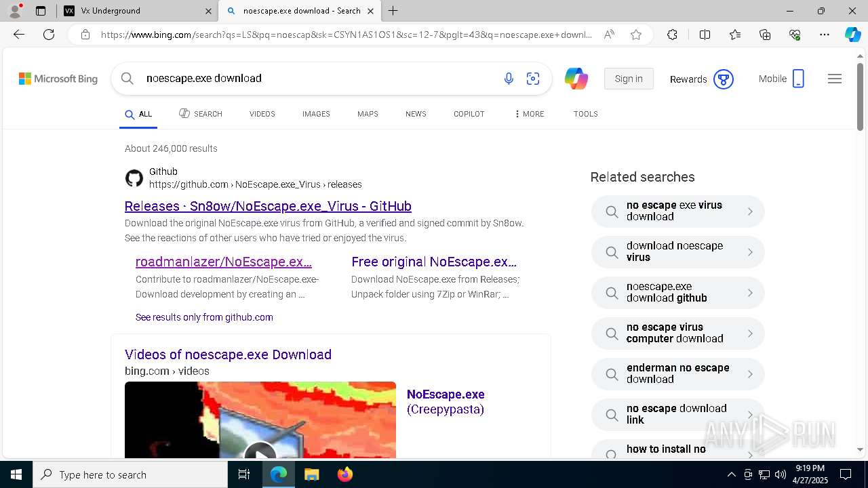
Task: Add this page to favorites star icon
Action: point(636,35)
